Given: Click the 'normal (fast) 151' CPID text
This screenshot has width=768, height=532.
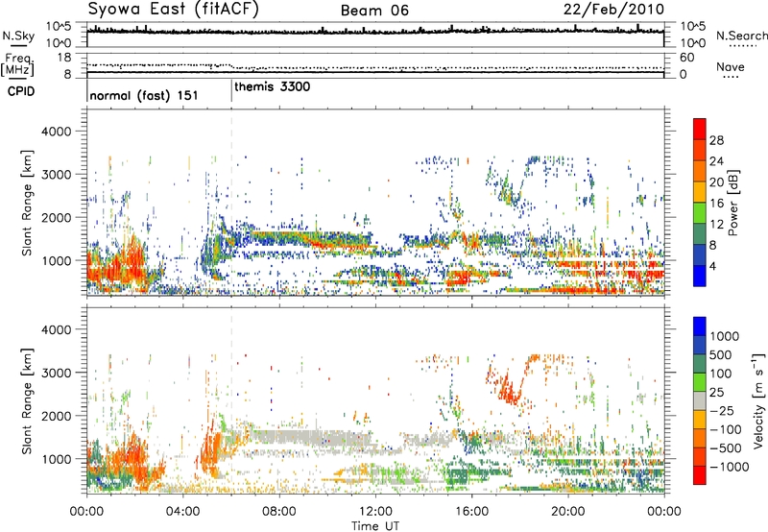Looking at the screenshot, I should coord(144,95).
